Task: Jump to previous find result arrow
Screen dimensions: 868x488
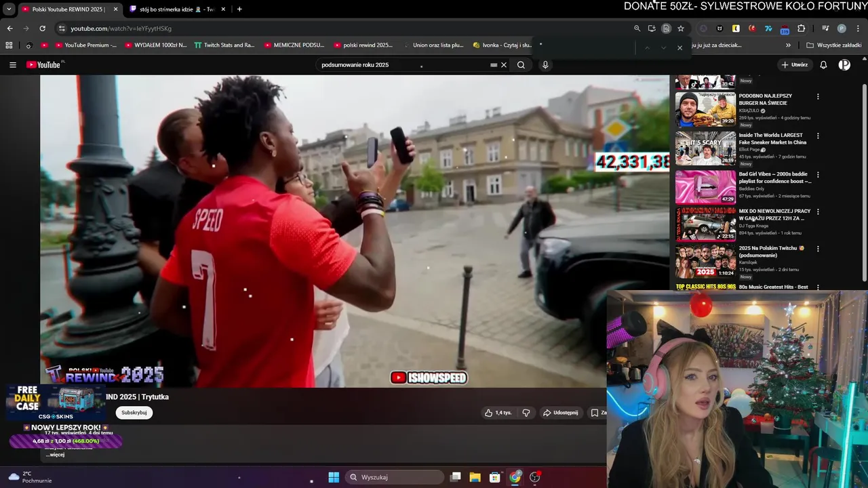Action: pyautogui.click(x=647, y=47)
